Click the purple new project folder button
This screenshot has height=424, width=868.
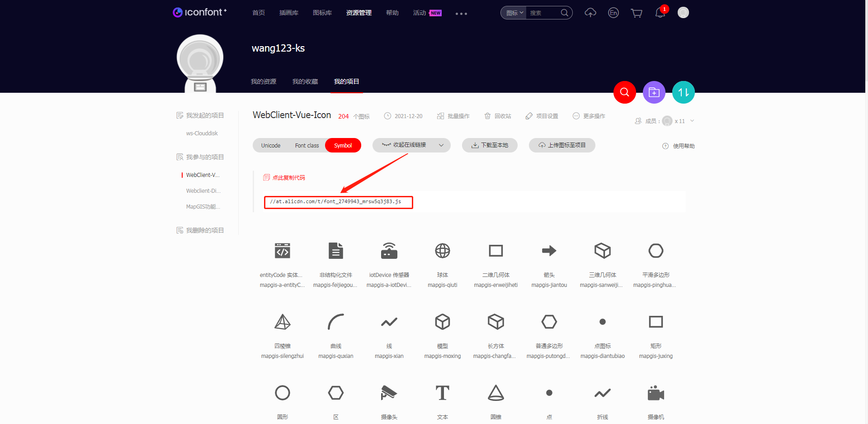pos(654,92)
